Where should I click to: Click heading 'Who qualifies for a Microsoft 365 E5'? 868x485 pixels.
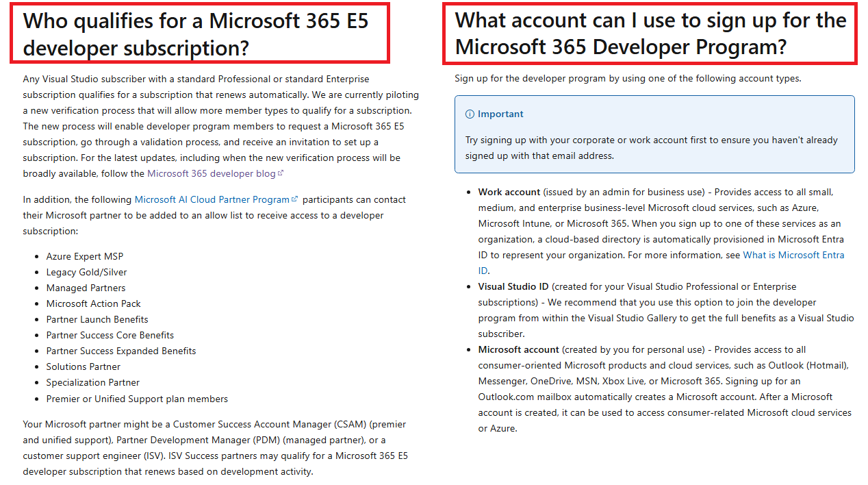(196, 34)
